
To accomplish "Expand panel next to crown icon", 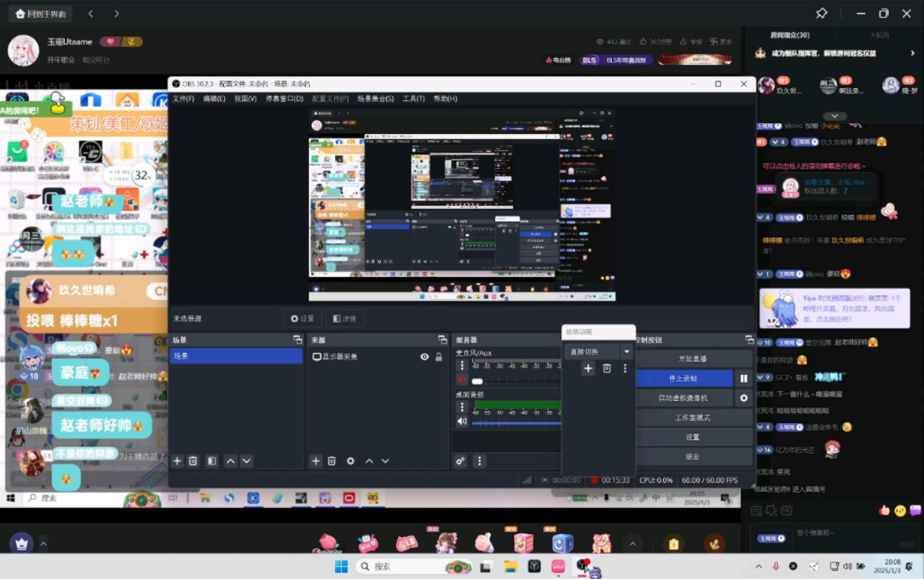I will coord(43,544).
